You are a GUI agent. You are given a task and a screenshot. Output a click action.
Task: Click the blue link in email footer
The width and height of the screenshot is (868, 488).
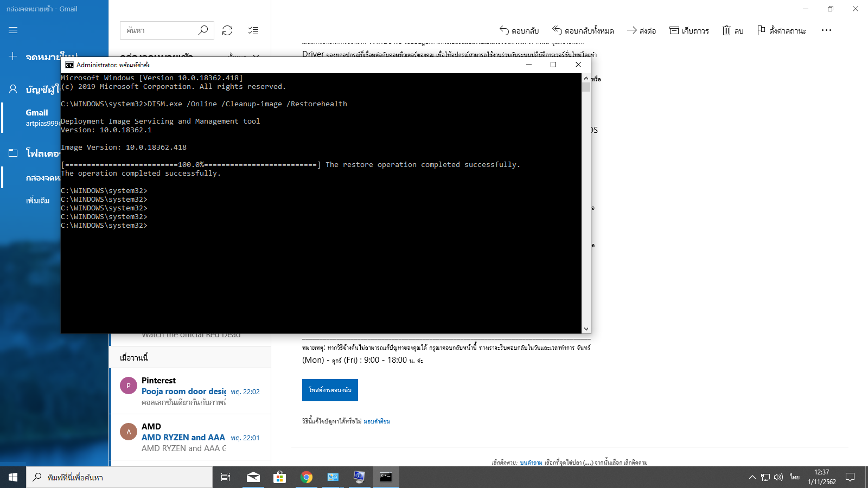coord(531,463)
